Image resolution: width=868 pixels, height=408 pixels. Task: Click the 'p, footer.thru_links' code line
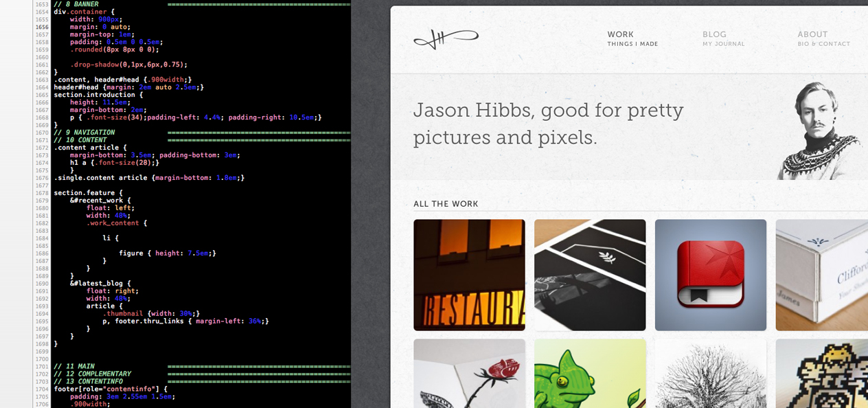(x=185, y=321)
